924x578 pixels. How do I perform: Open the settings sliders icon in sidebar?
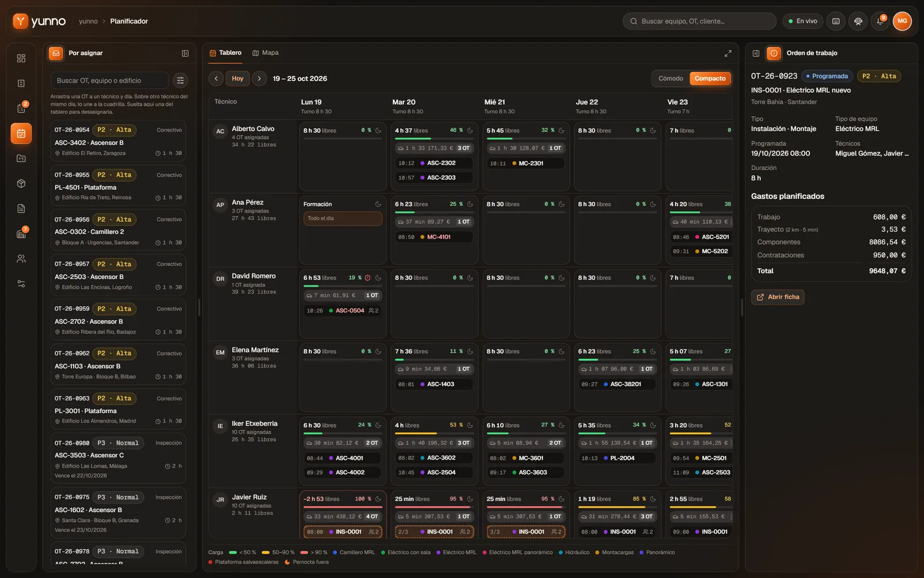[x=21, y=284]
